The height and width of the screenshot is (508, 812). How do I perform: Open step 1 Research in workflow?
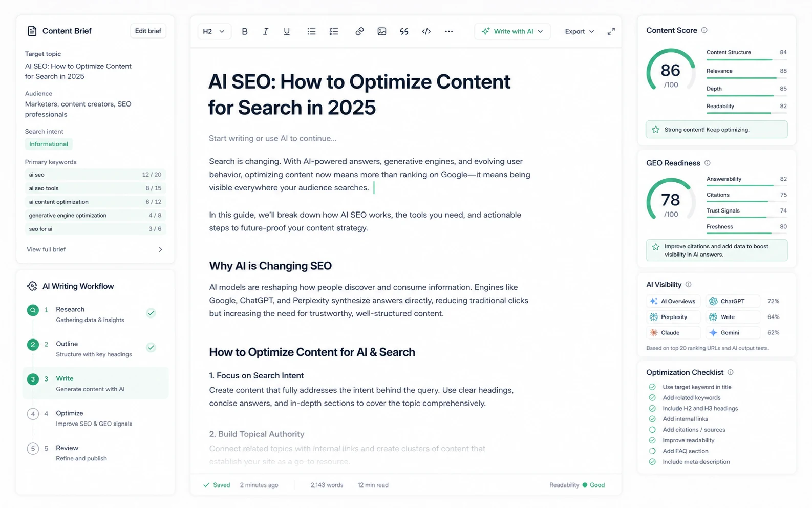[95, 314]
